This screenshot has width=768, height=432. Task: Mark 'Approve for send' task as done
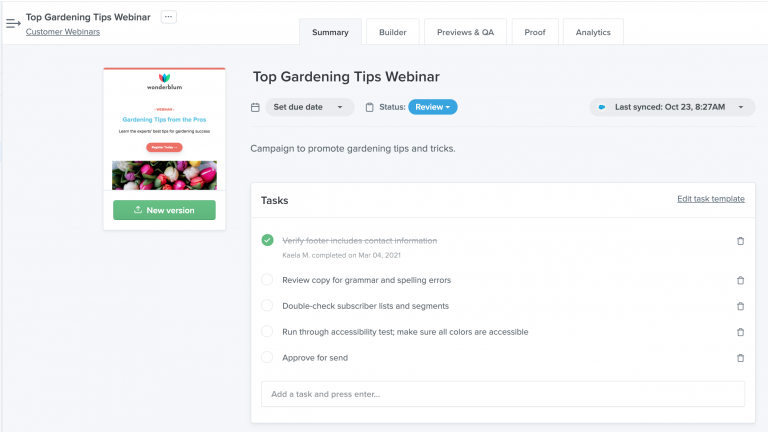click(267, 357)
